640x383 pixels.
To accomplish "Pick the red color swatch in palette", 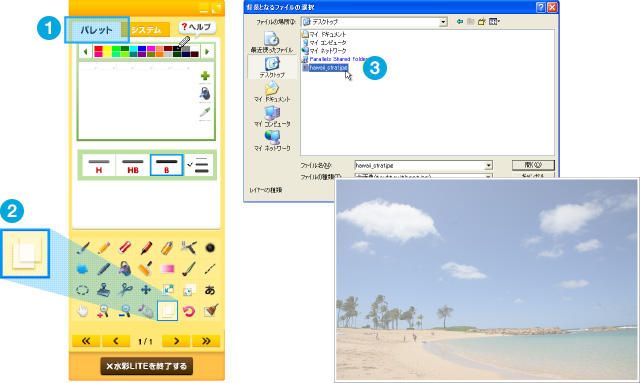I will [98, 49].
